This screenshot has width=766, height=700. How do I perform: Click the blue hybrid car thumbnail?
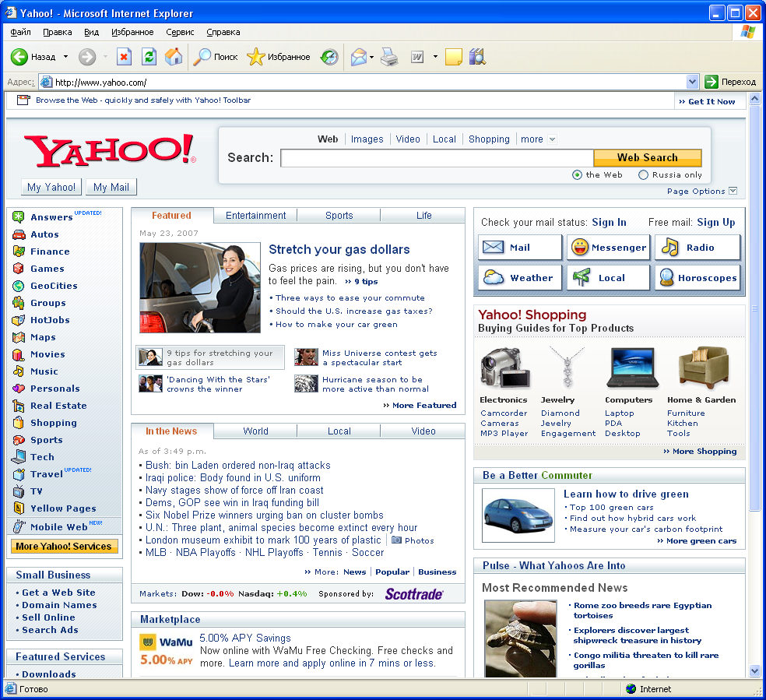point(518,515)
